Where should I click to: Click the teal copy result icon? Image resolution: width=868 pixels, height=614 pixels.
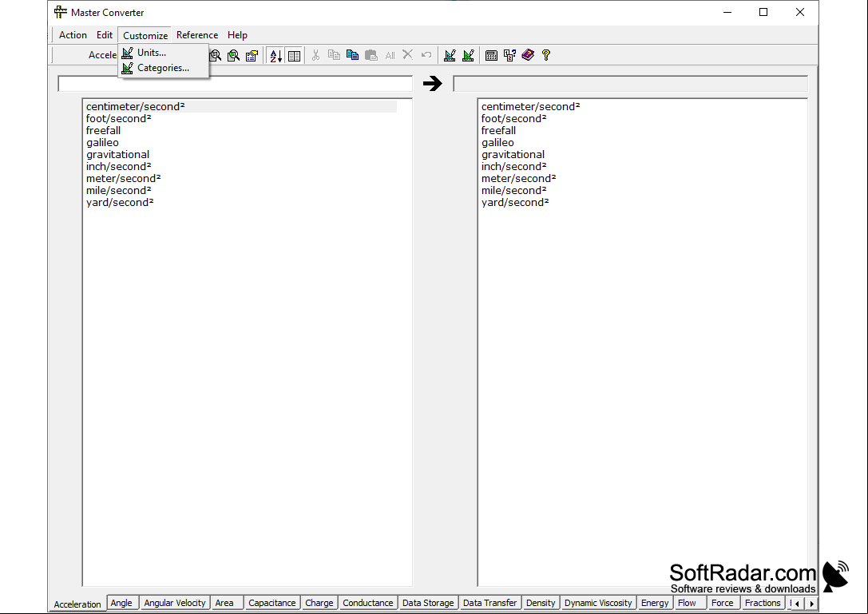pos(352,55)
